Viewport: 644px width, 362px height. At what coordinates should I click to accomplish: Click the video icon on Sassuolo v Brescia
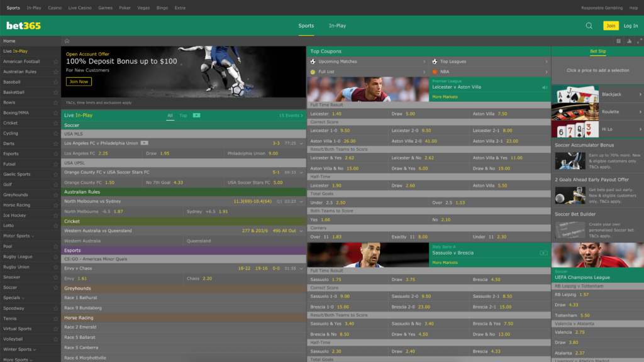pos(543,253)
